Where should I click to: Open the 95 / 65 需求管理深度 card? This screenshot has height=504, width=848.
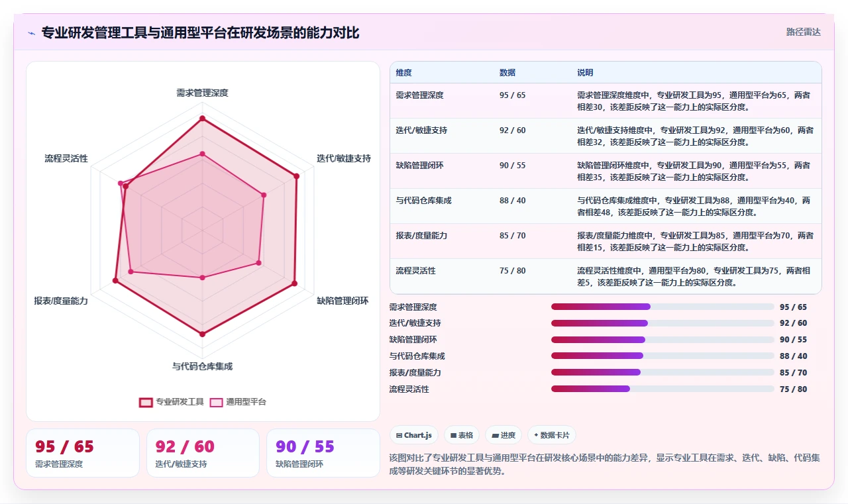[x=83, y=453]
